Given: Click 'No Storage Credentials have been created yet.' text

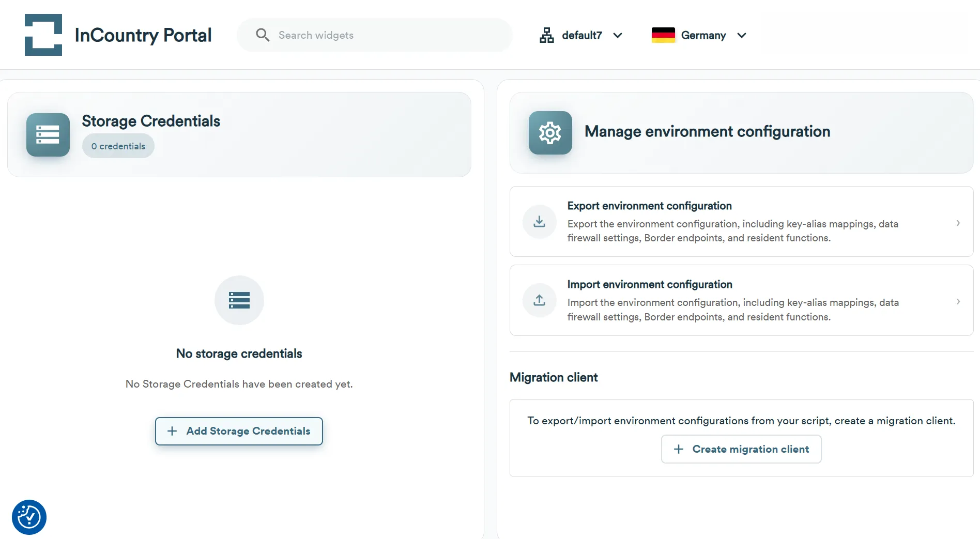Looking at the screenshot, I should pos(239,384).
